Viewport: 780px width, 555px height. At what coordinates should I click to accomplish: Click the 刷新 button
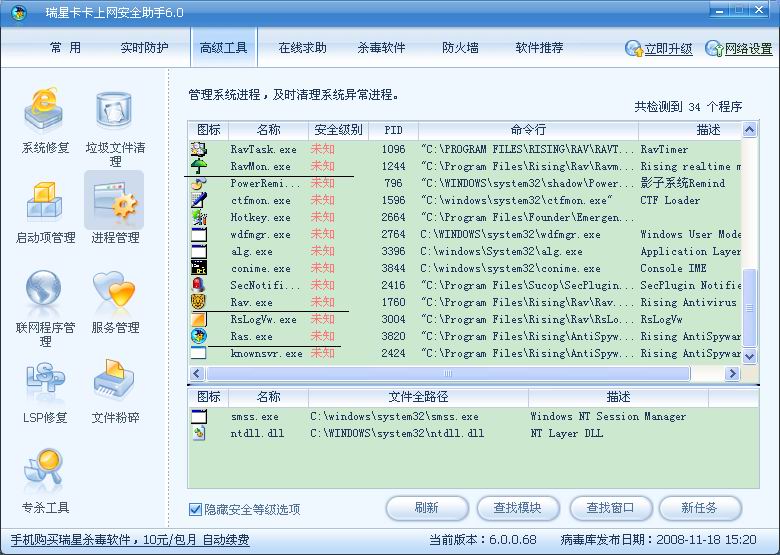(427, 508)
